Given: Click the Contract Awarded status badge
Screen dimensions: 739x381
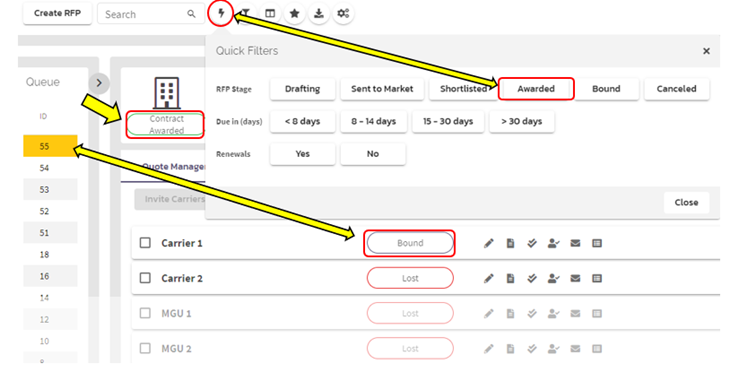Looking at the screenshot, I should pos(165,125).
